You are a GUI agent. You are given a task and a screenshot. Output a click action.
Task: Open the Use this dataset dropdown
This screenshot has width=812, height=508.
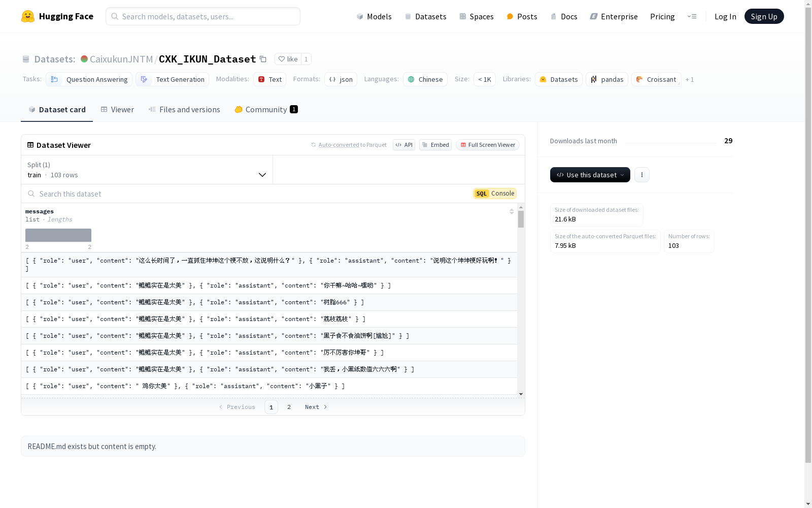[590, 175]
